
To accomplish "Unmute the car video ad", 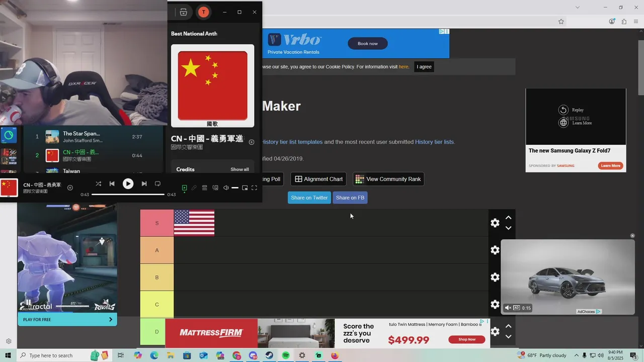I will coord(508,308).
